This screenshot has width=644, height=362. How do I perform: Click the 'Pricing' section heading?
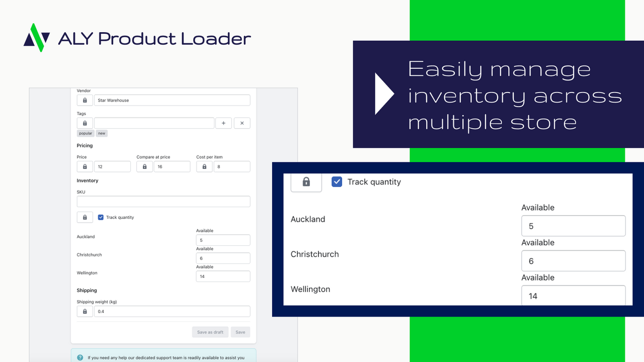85,146
